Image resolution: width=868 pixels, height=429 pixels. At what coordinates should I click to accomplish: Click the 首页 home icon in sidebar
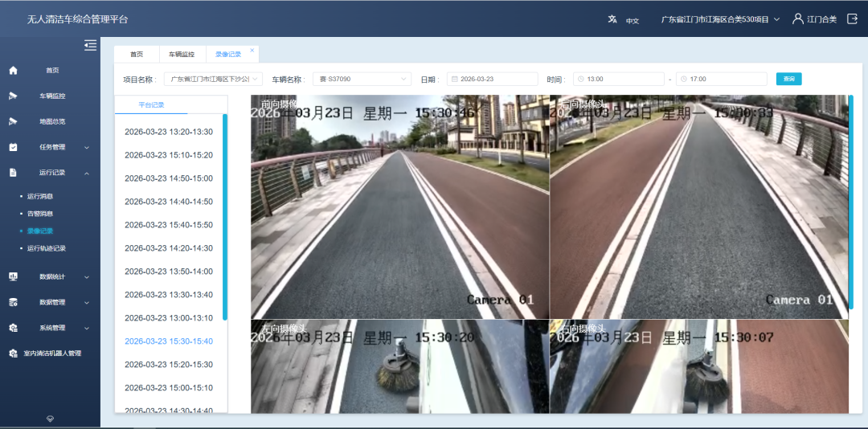[13, 71]
